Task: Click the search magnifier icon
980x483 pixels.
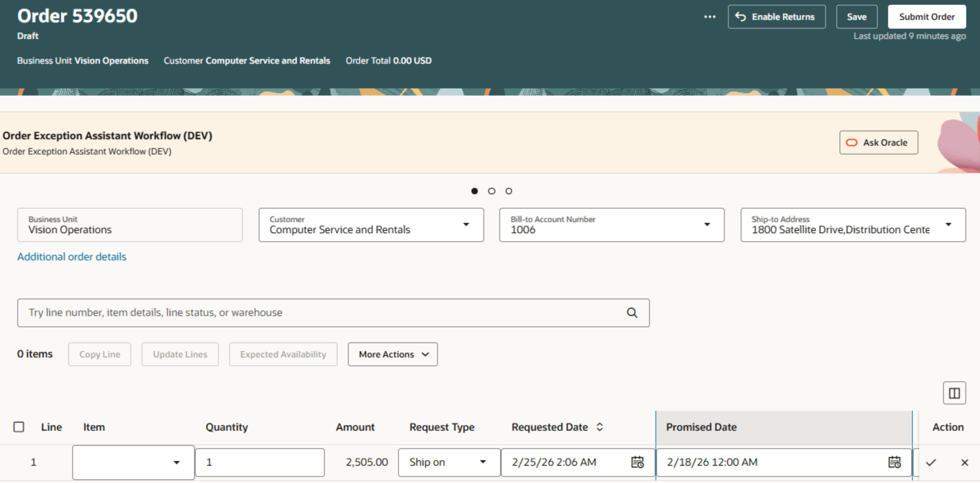Action: pos(632,313)
